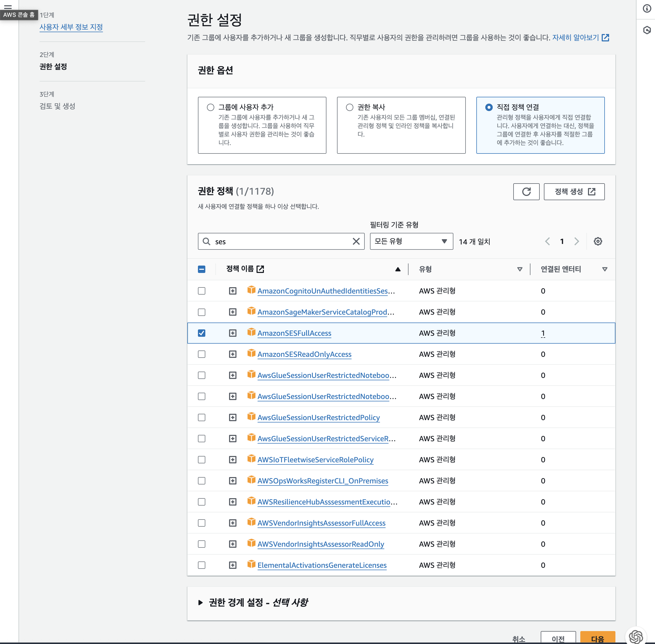Expand details for AWSIoTFleetwiseServiceRolePolicy row

click(x=232, y=460)
